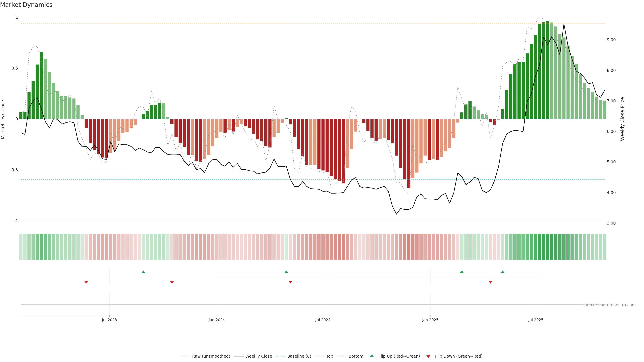Screen dimensions: 644x362
Task: Click the last green Flip Up triangle marker
Action: 502,272
